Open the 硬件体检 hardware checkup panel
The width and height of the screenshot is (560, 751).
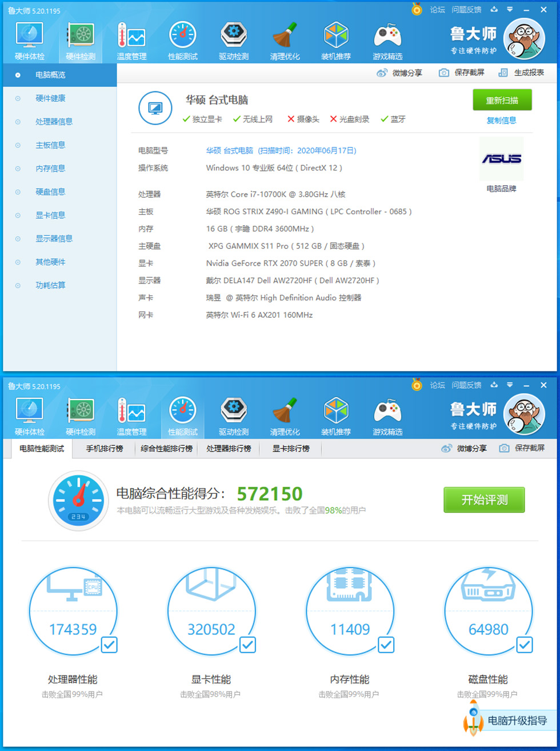point(29,39)
